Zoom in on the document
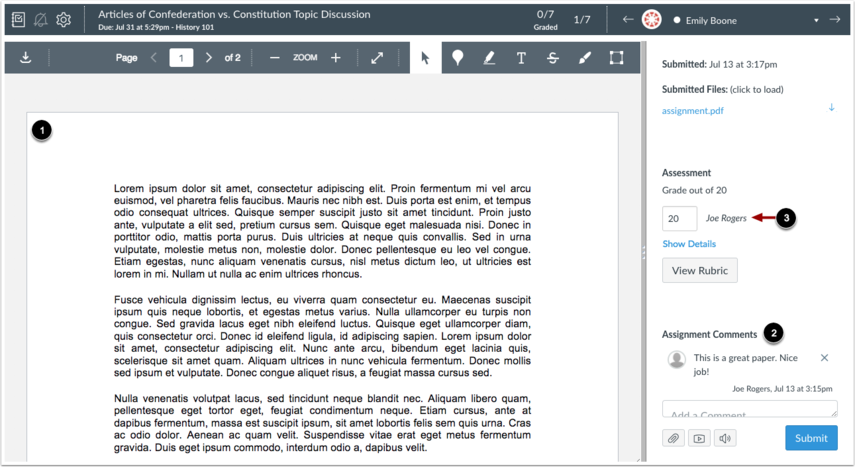Viewport: 855px width, 467px height. 336,57
